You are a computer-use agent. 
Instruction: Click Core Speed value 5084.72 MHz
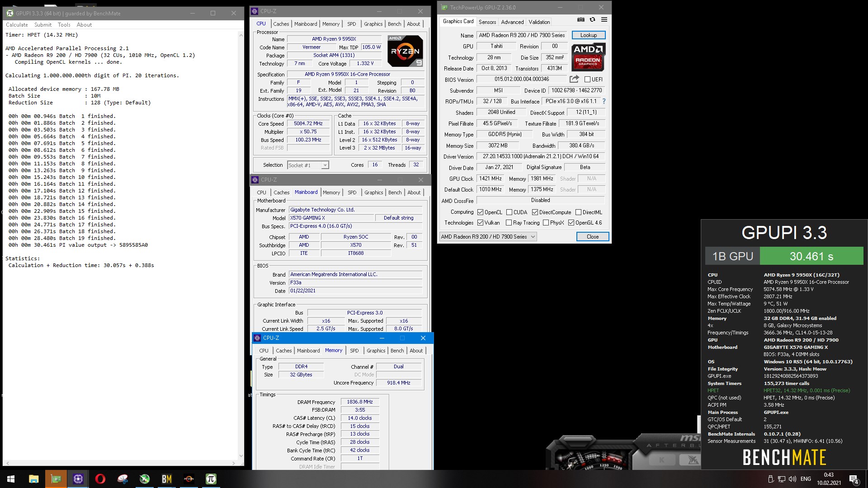click(308, 123)
